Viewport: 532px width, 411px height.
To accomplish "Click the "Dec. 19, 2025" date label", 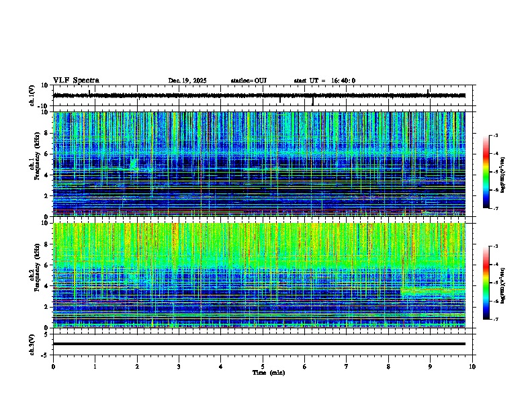I will [187, 81].
